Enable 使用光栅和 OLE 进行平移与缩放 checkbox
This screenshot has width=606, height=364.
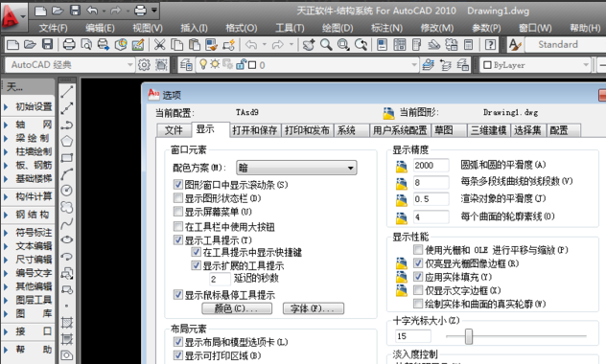418,250
